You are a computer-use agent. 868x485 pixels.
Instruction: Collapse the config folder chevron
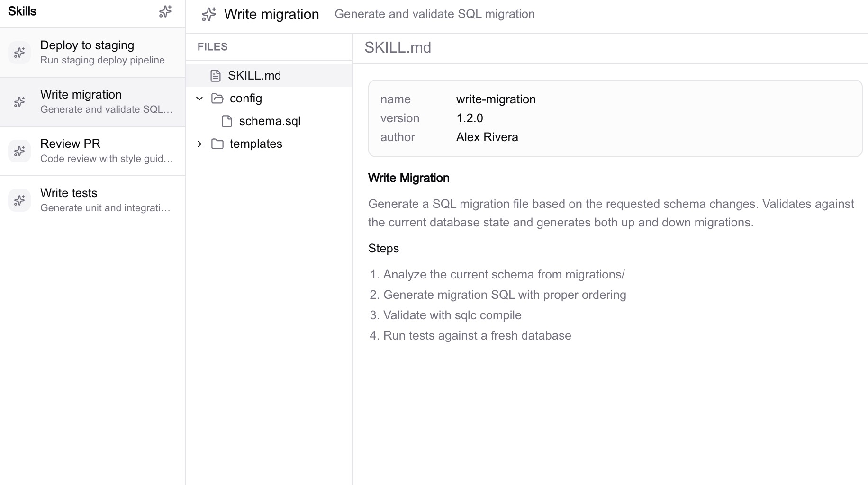(x=199, y=99)
